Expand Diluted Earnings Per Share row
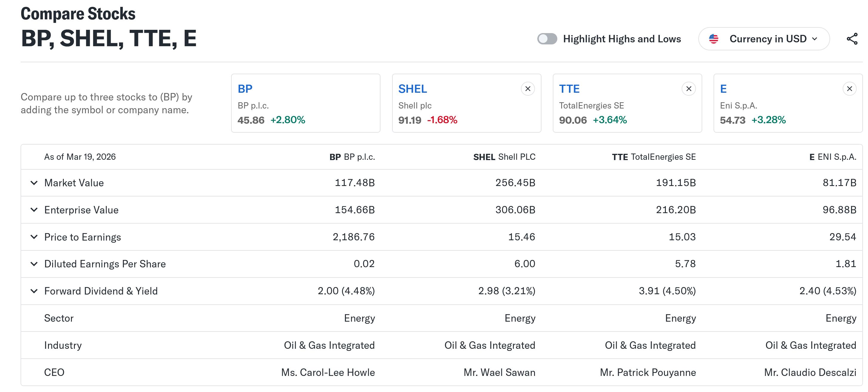This screenshot has width=868, height=392. point(34,264)
